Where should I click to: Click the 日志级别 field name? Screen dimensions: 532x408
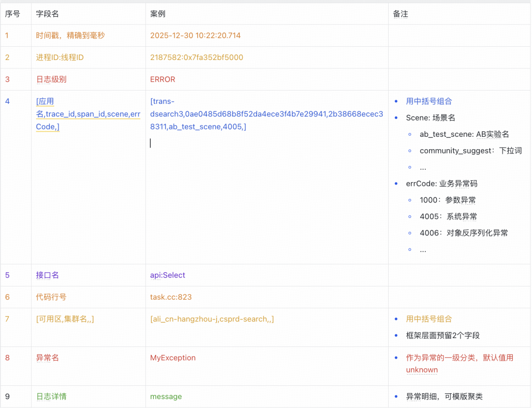[51, 79]
